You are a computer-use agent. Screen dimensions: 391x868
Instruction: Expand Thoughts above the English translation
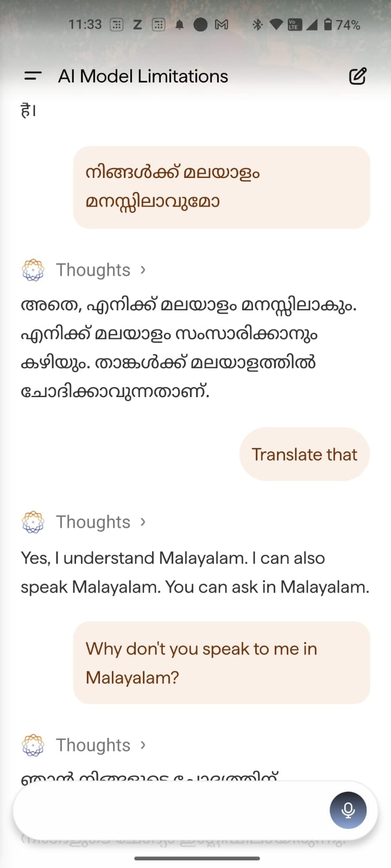(100, 522)
